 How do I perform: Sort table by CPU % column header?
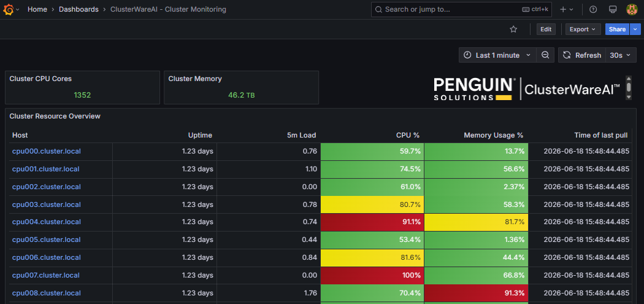(407, 135)
